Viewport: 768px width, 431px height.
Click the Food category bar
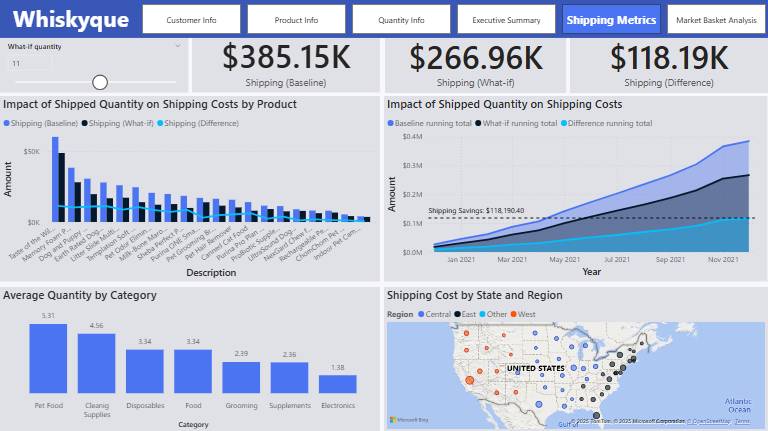tap(193, 371)
